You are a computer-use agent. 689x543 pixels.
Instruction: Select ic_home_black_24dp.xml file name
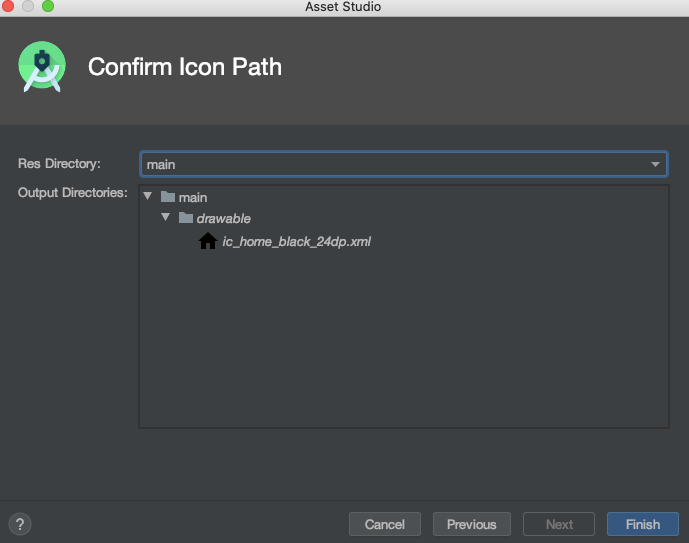(x=297, y=242)
